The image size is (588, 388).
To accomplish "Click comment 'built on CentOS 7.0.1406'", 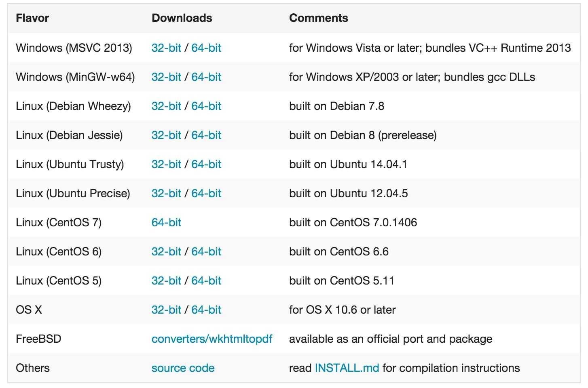I will pyautogui.click(x=353, y=222).
